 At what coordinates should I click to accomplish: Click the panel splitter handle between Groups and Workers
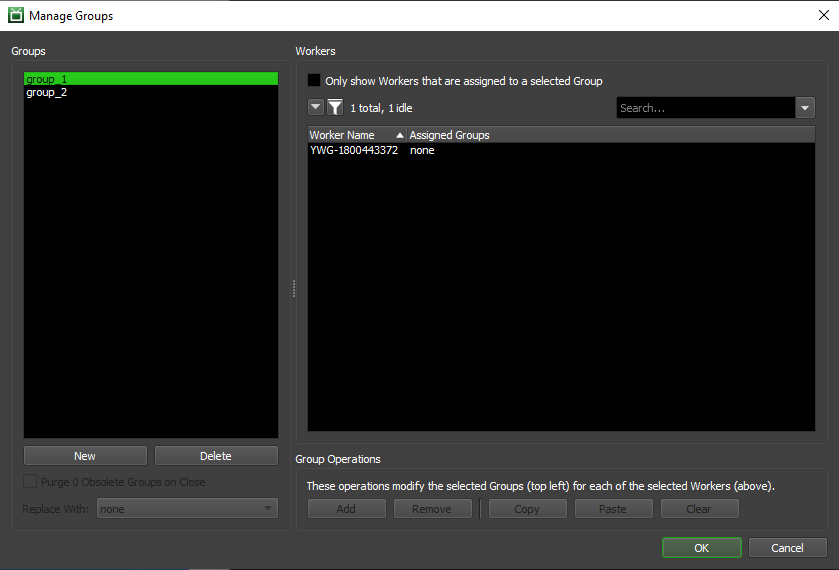(x=293, y=288)
